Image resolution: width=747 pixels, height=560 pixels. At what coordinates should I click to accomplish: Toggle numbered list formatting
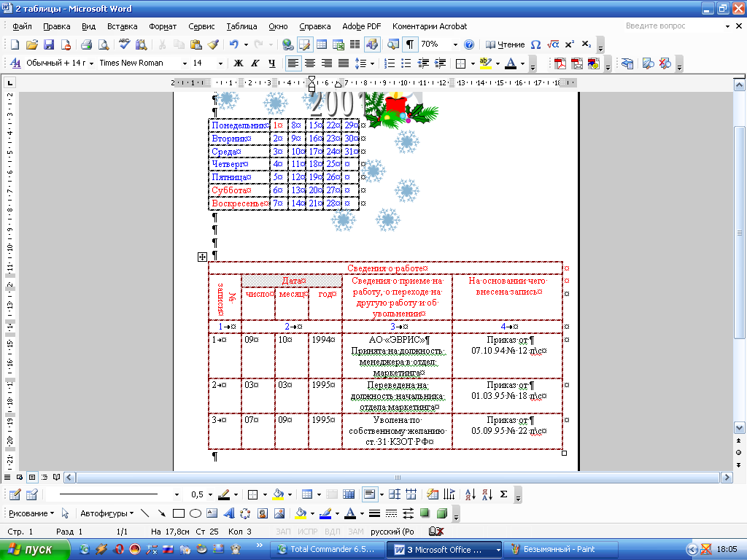(390, 63)
